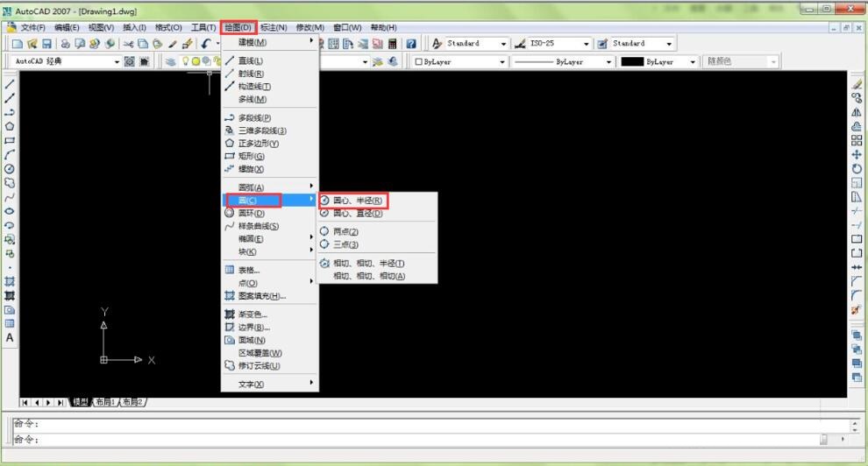This screenshot has height=466, width=868.
Task: Select the Move tool in right toolbar
Action: point(857,154)
